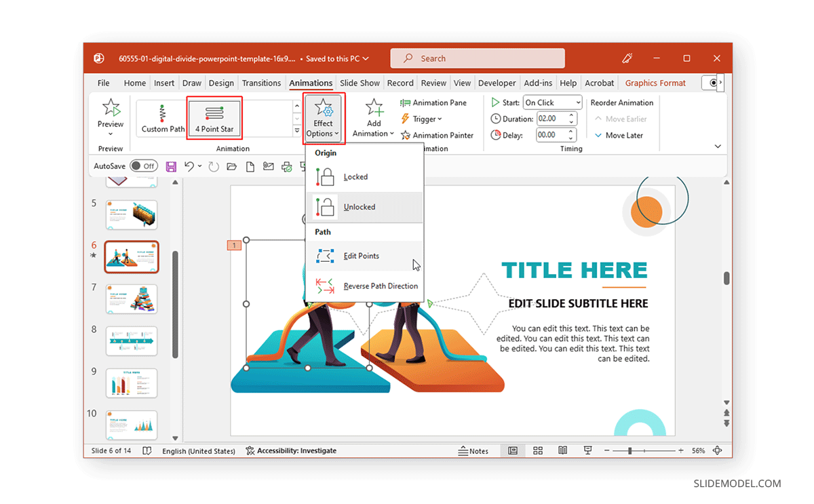Click Accessibility: Investigate in status bar
Screen dimensions: 814x504
(x=291, y=450)
